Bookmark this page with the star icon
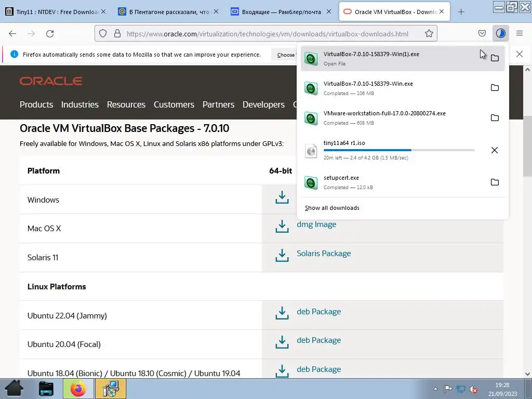The image size is (532, 399). click(429, 34)
